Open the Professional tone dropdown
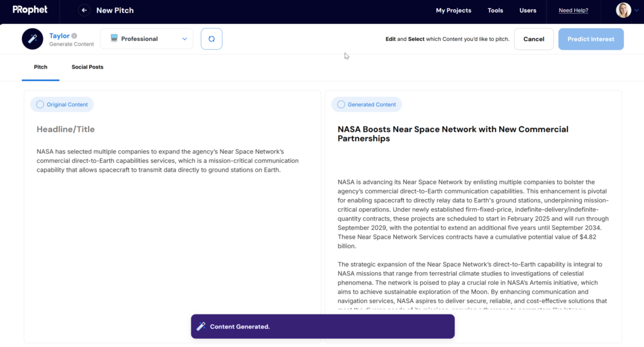This screenshot has height=347, width=644. coord(147,39)
